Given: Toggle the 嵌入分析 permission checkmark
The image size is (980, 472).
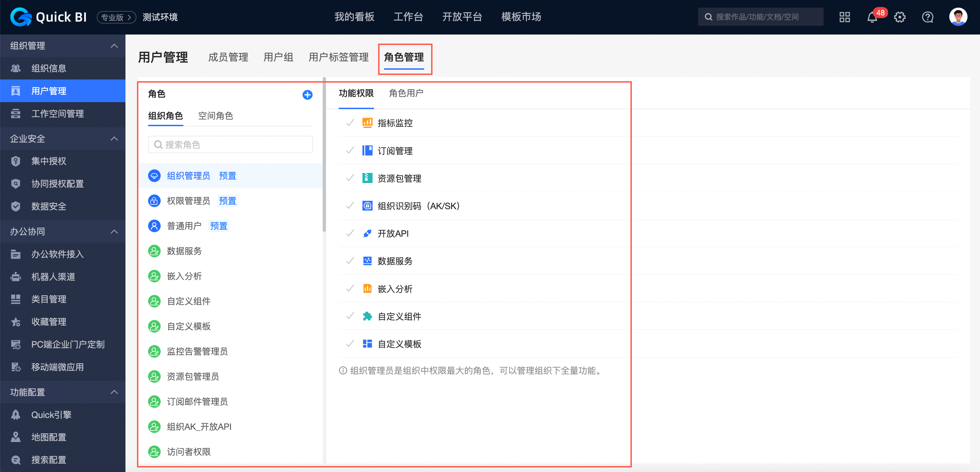Looking at the screenshot, I should [x=350, y=289].
